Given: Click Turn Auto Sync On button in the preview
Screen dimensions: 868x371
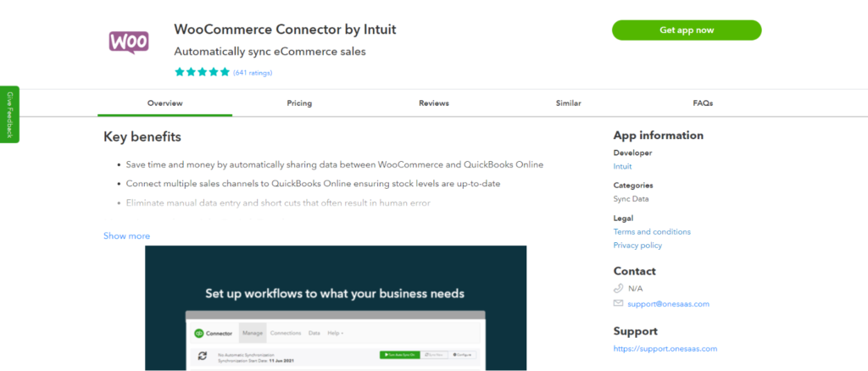Looking at the screenshot, I should coord(400,355).
